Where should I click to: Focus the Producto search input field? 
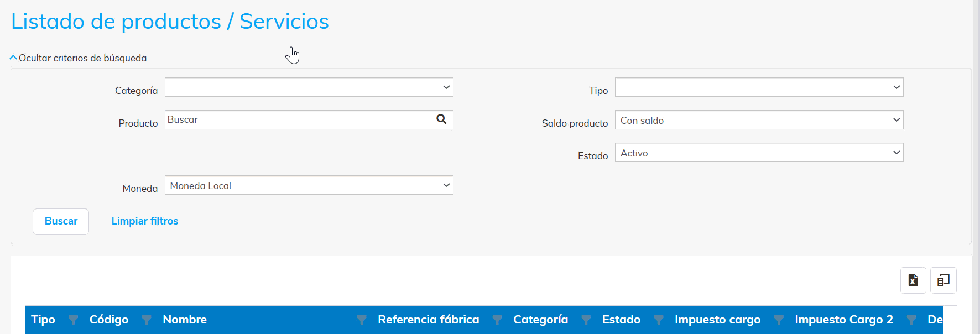click(x=299, y=119)
